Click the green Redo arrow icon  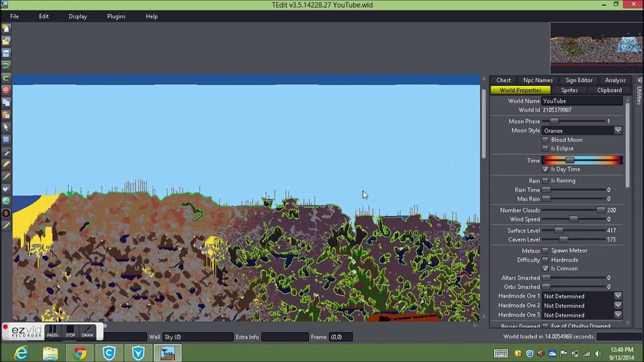[x=6, y=77]
